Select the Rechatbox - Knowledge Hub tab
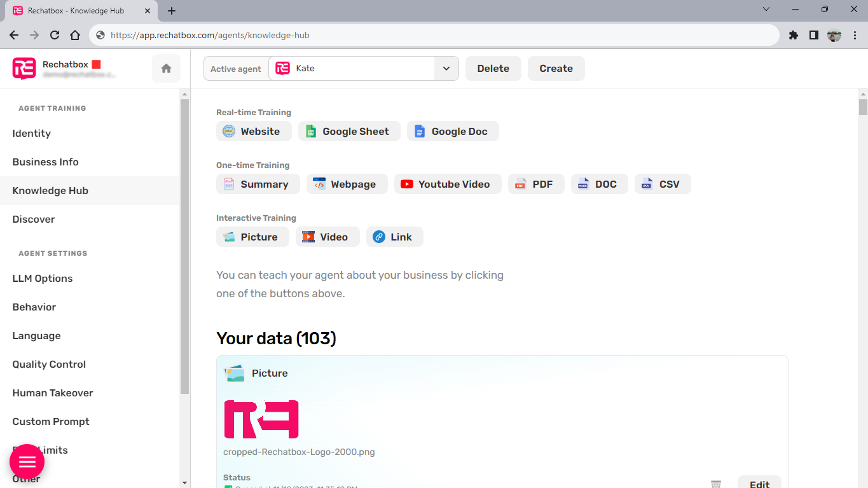 click(82, 11)
